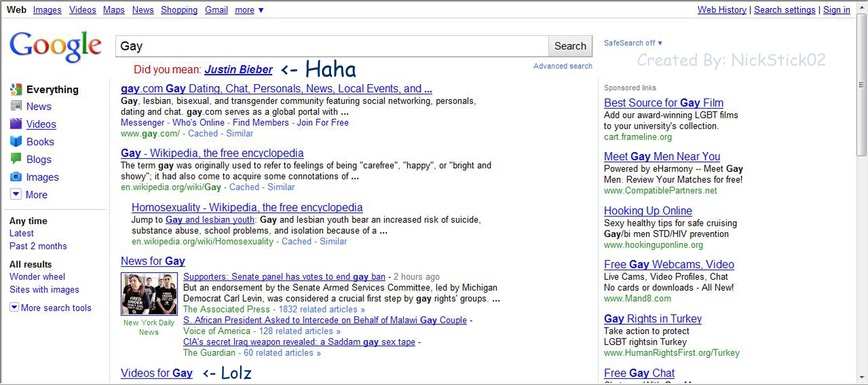The width and height of the screenshot is (868, 385).
Task: Expand More search tools arrow
Action: point(14,307)
